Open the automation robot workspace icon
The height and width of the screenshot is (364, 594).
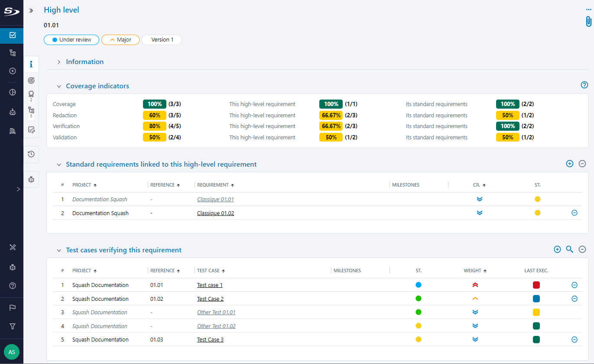(13, 112)
